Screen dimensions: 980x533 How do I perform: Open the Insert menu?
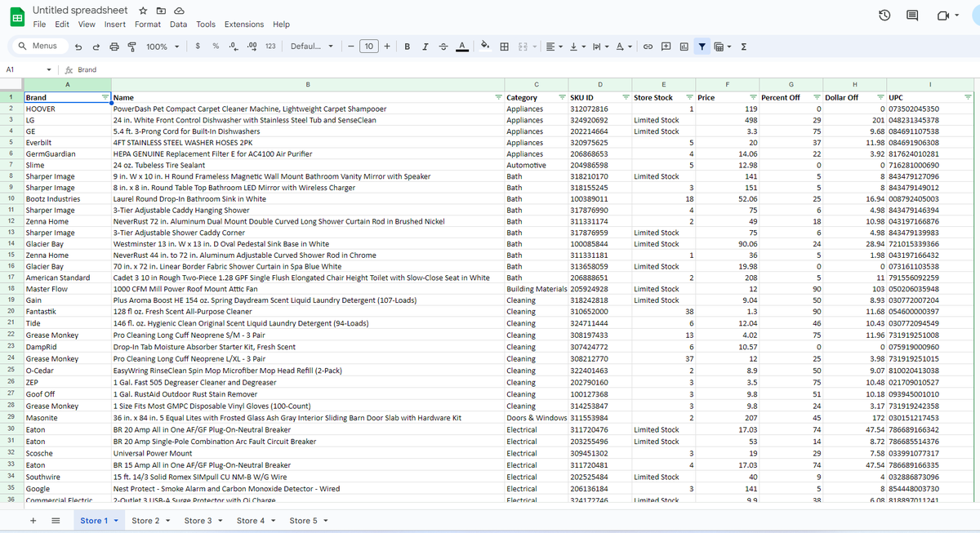coord(115,24)
